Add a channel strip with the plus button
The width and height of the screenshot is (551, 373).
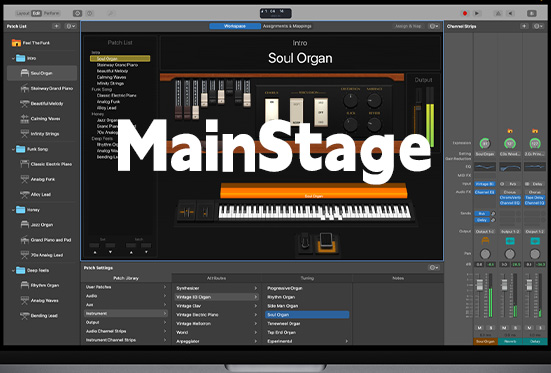coord(524,26)
